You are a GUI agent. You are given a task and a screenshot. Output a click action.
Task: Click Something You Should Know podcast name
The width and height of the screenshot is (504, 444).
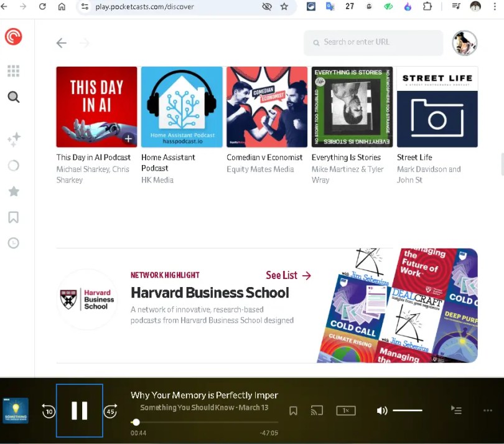pyautogui.click(x=187, y=408)
